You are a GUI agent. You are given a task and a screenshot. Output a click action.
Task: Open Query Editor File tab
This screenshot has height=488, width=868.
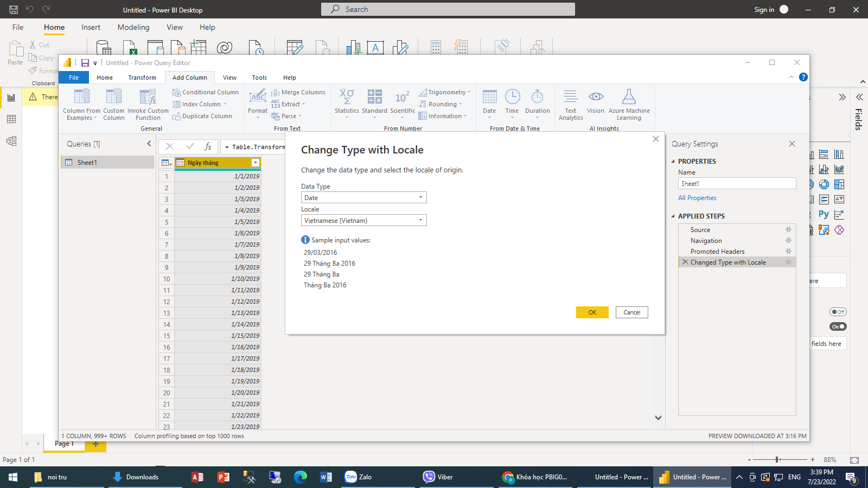pos(74,78)
